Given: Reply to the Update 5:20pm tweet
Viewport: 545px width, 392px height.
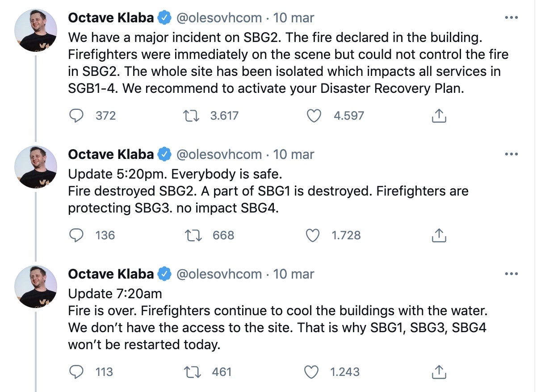Looking at the screenshot, I should click(77, 235).
